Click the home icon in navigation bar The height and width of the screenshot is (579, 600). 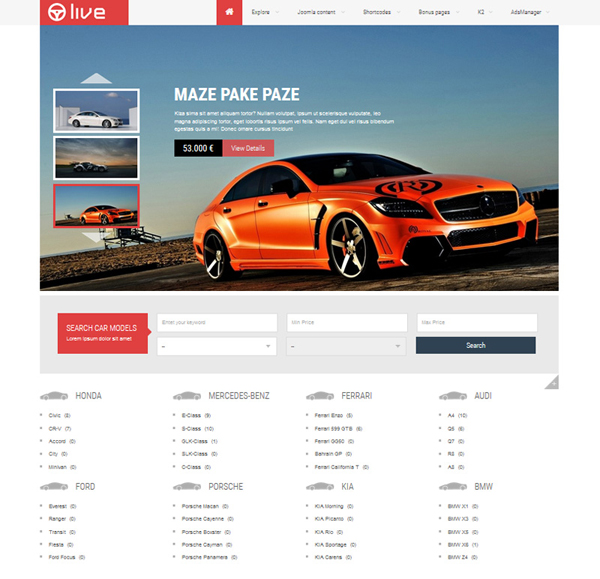click(x=229, y=12)
